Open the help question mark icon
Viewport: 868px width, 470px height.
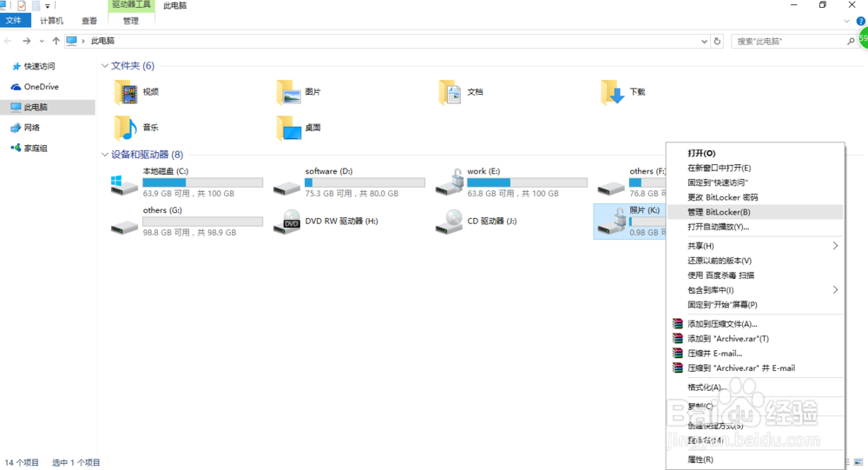[861, 21]
